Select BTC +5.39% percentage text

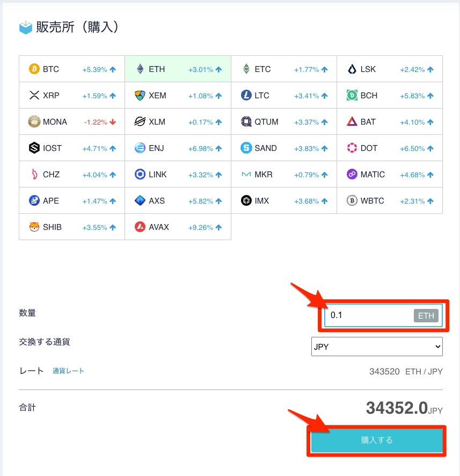pyautogui.click(x=94, y=69)
